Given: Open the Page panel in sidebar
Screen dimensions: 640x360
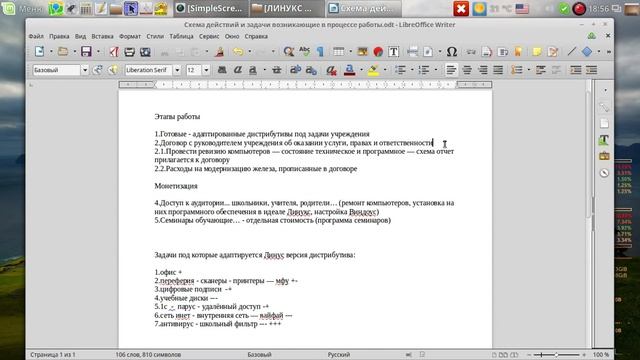Looking at the screenshot, I should pos(604,124).
